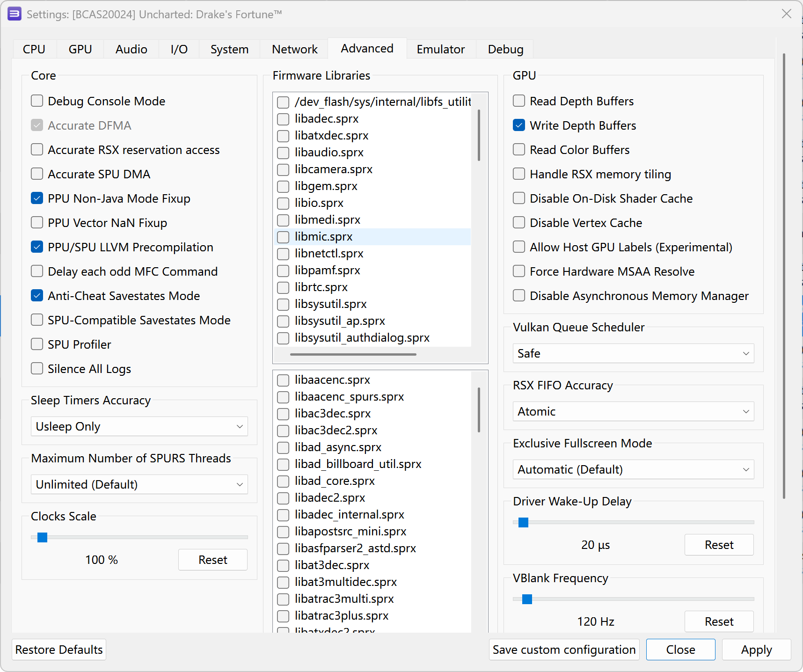The width and height of the screenshot is (803, 672).
Task: Click the settings page vertical scrollbar
Action: point(784,276)
